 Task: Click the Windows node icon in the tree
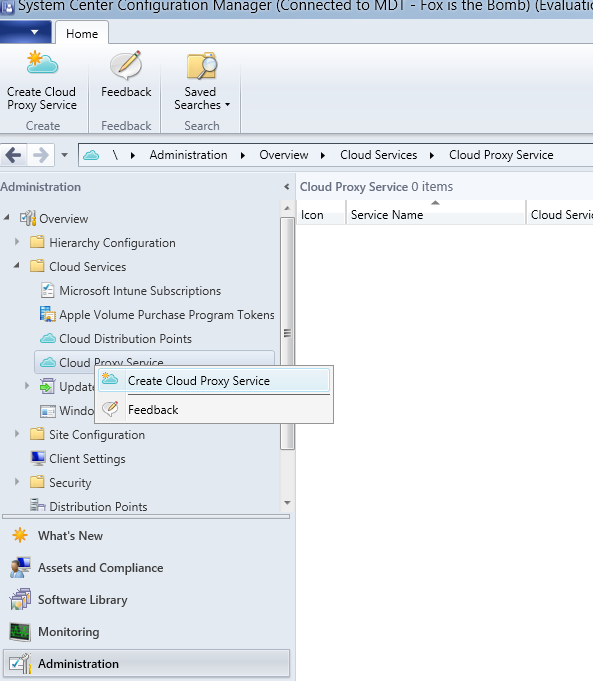[x=48, y=411]
